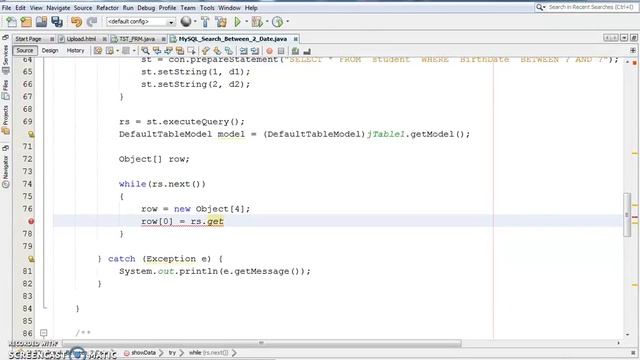The width and height of the screenshot is (640, 360).
Task: Open the Projects side panel
Action: click(x=5, y=120)
